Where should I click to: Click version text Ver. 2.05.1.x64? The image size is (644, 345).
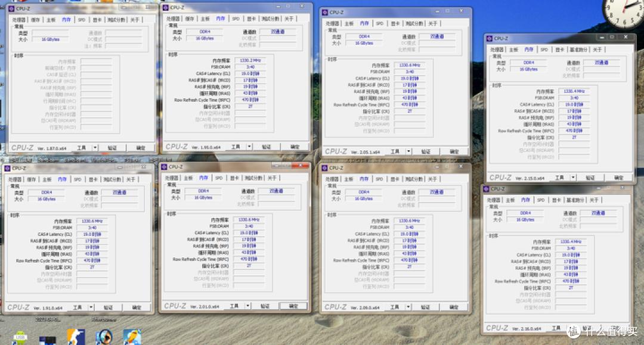tap(366, 152)
